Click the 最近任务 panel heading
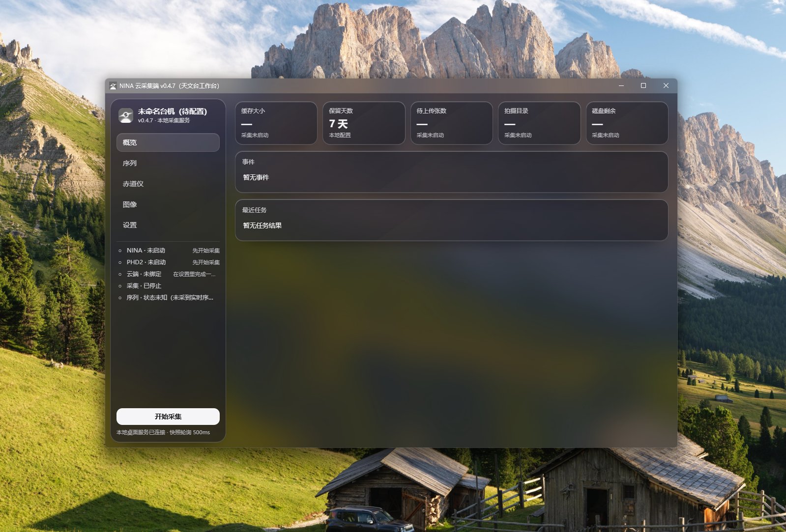Image resolution: width=786 pixels, height=532 pixels. 254,210
